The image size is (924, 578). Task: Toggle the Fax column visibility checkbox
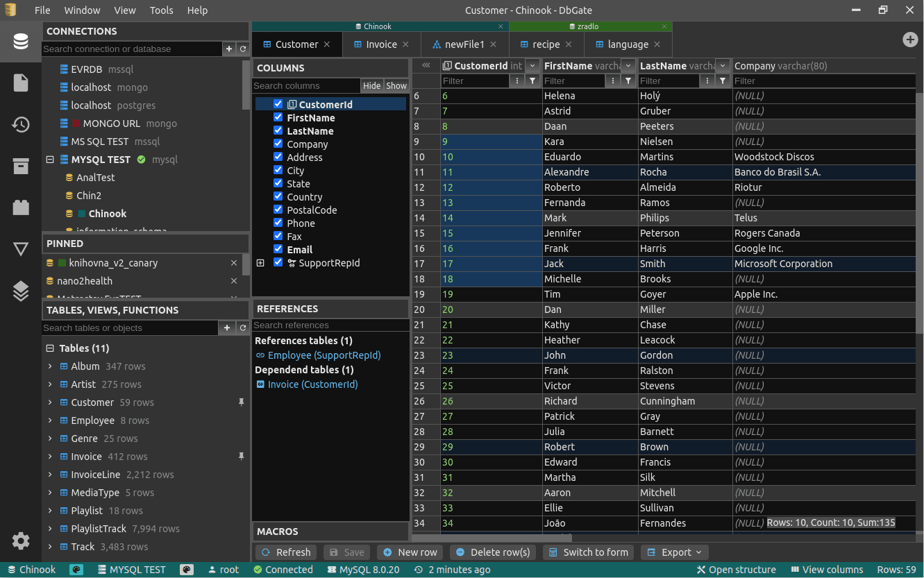(278, 236)
